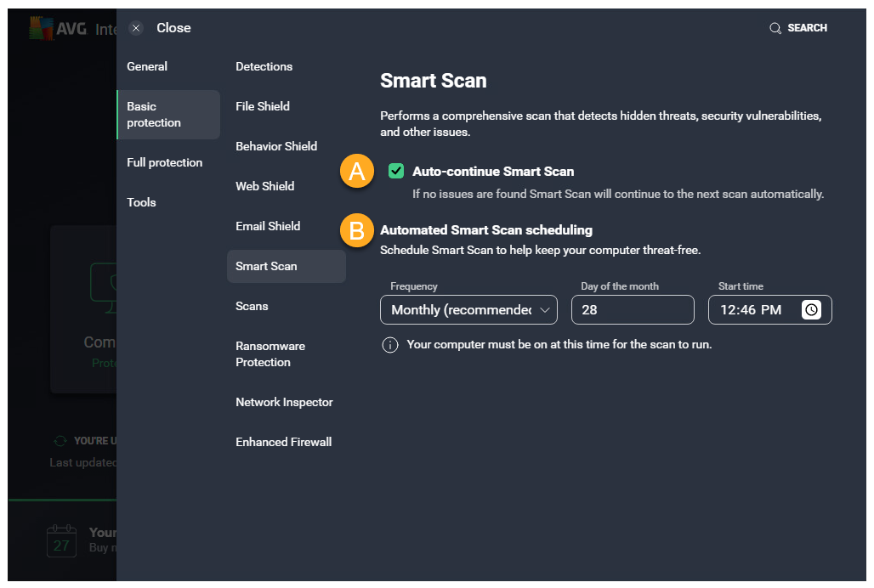Click the X close icon
This screenshot has width=874, height=588.
[x=136, y=28]
